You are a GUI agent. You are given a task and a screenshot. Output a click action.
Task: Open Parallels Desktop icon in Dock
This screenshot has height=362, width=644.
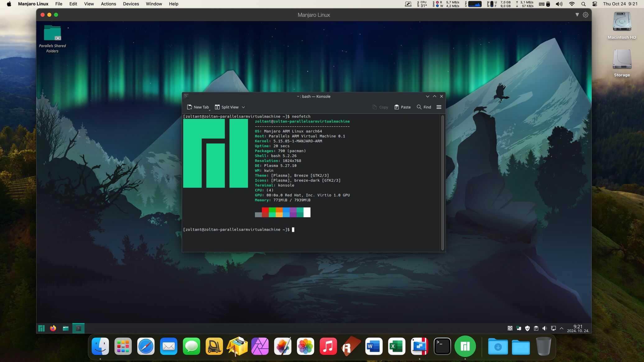419,346
